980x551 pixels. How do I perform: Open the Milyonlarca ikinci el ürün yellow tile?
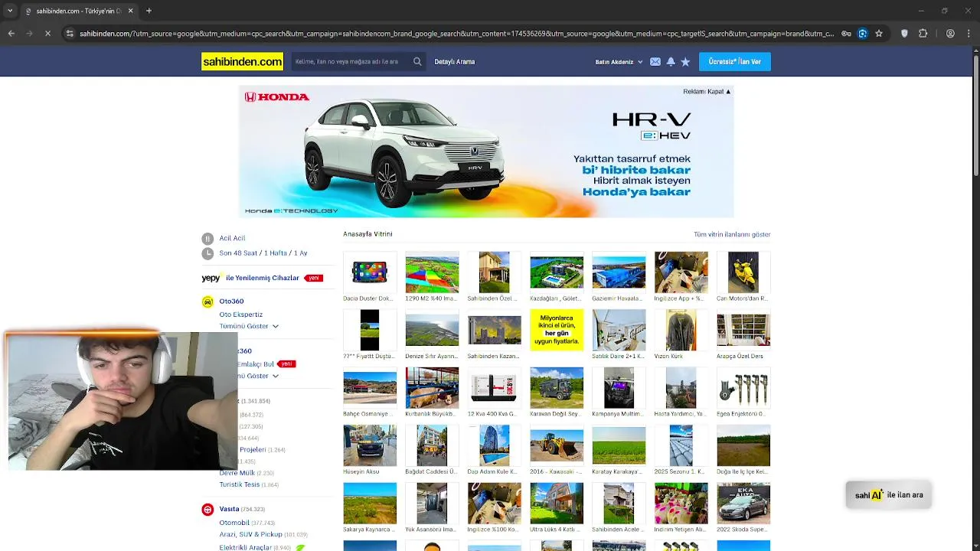pyautogui.click(x=557, y=330)
